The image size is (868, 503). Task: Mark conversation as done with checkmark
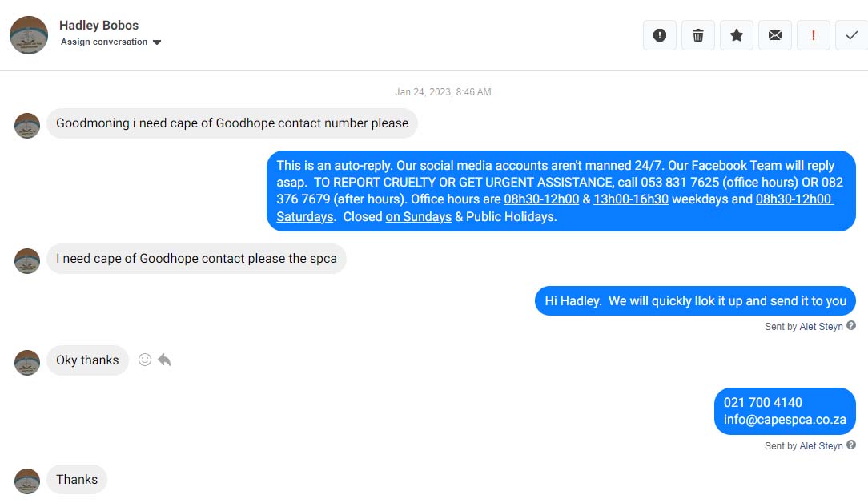pyautogui.click(x=851, y=35)
